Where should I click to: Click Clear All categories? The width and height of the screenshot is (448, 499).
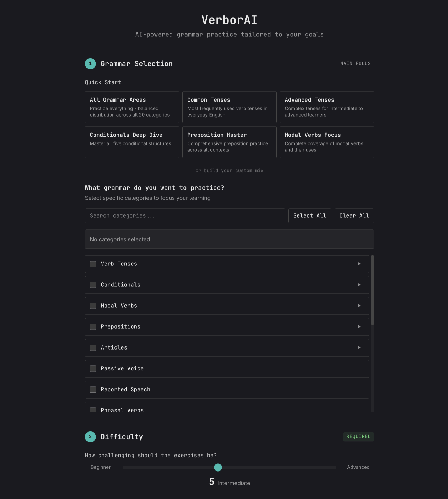click(354, 216)
